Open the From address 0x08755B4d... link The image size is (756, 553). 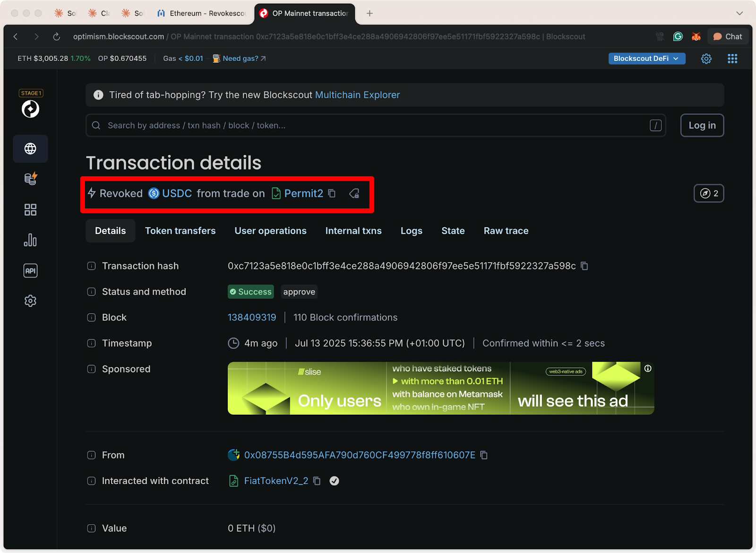coord(360,455)
